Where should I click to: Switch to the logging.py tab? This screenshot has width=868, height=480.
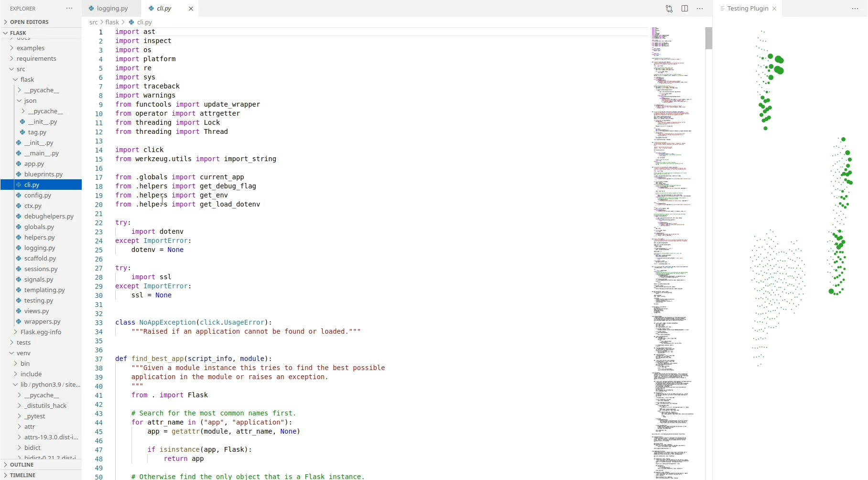coord(112,8)
